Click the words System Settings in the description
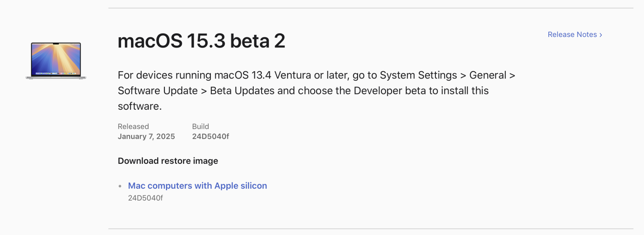Viewport: 644px width, 235px height. [418, 75]
